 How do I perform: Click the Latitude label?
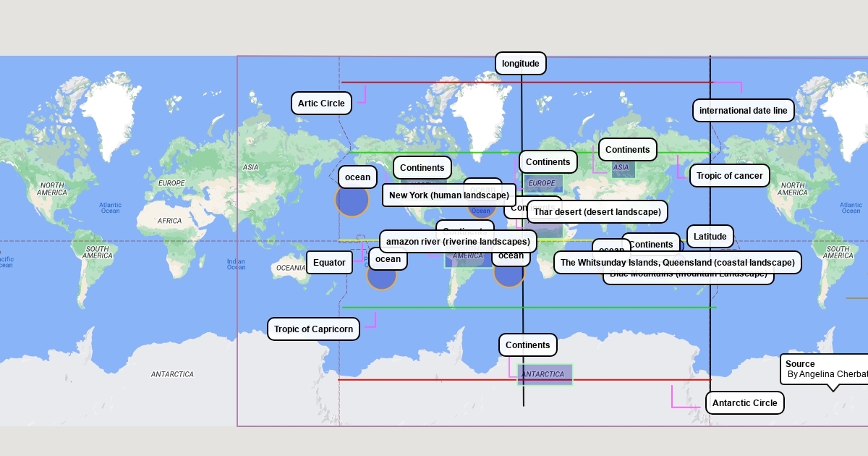(710, 237)
